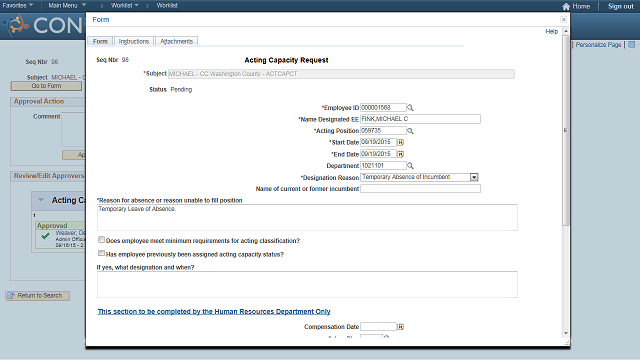Screen dimensions: 640x360
Task: Click the Home link text
Action: 581,7
